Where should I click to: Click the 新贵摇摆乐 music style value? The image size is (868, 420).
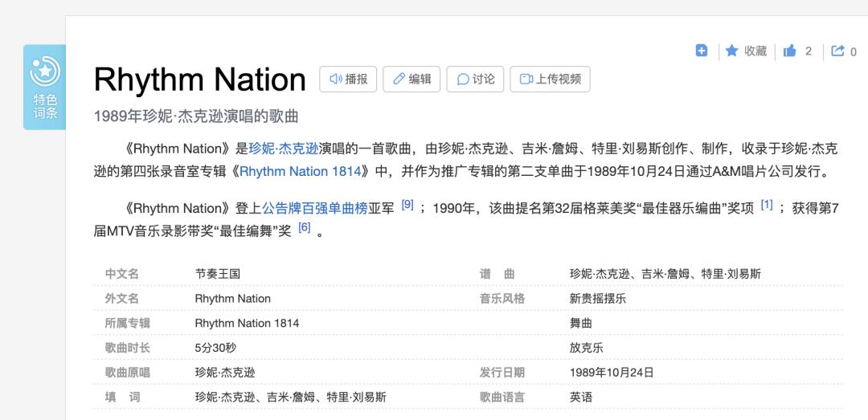tap(597, 299)
